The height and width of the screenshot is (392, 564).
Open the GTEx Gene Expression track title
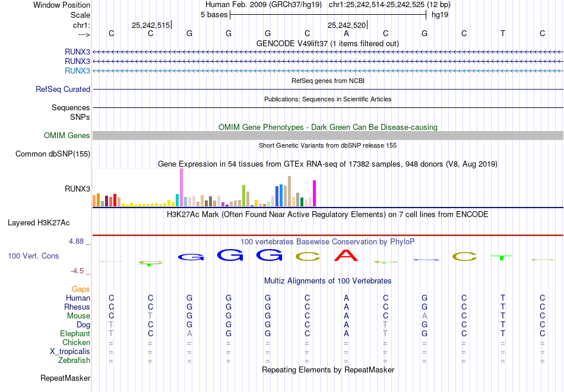[328, 164]
